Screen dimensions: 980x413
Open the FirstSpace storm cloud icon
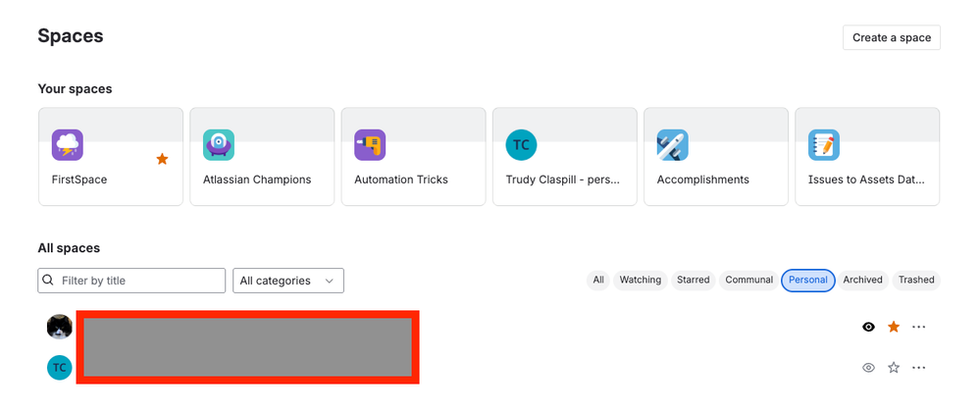tap(68, 145)
